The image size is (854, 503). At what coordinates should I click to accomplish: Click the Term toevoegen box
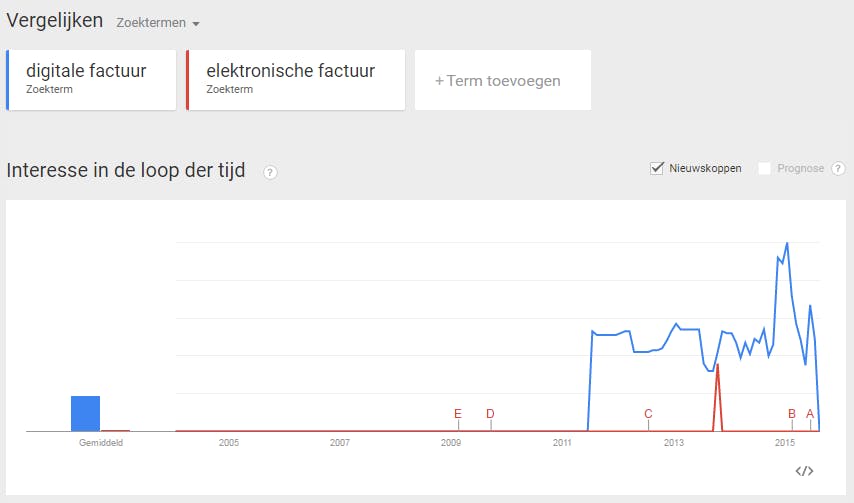502,81
